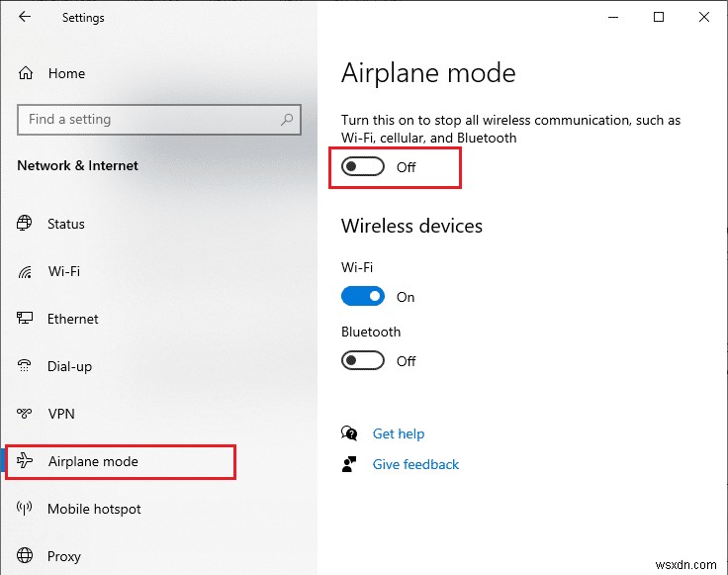Select Ethernet in the sidebar
728x575 pixels.
73,319
